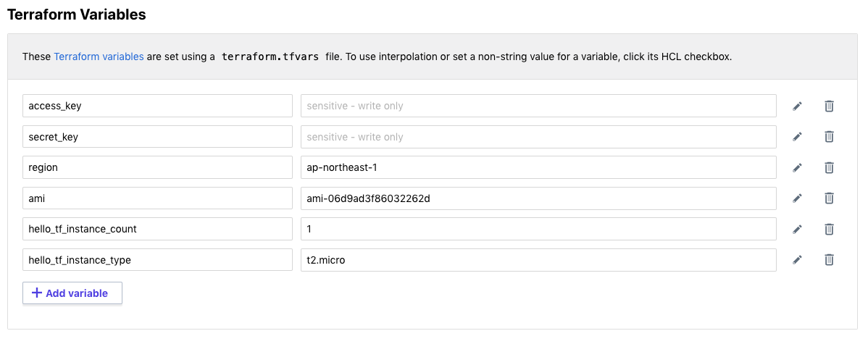Delete the region variable trash icon
This screenshot has width=868, height=344.
[829, 167]
